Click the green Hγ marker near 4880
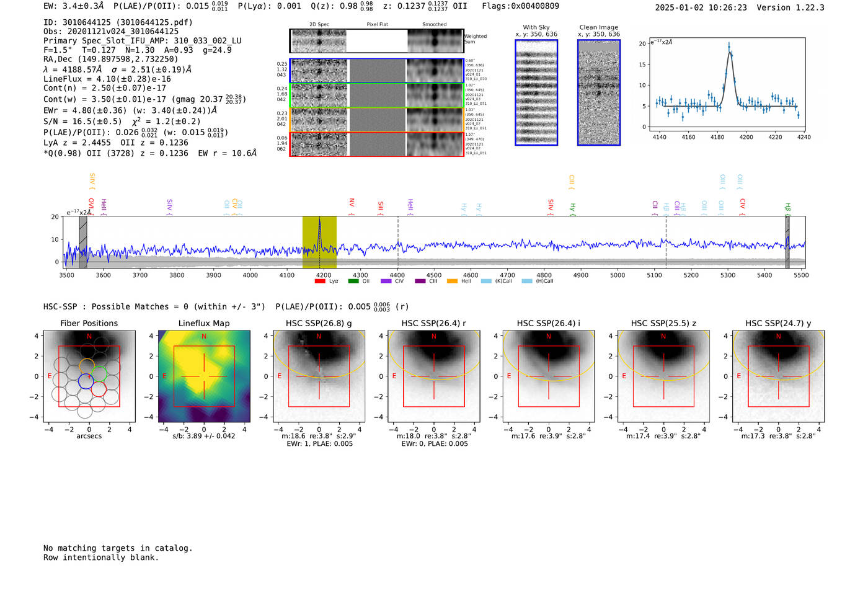Image resolution: width=868 pixels, height=591 pixels. 572,208
